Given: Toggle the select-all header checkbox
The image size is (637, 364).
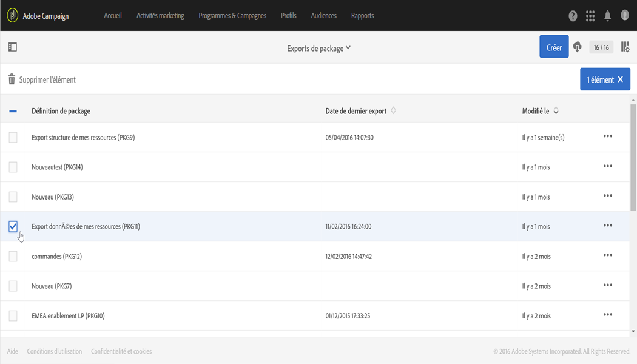Looking at the screenshot, I should click(13, 111).
